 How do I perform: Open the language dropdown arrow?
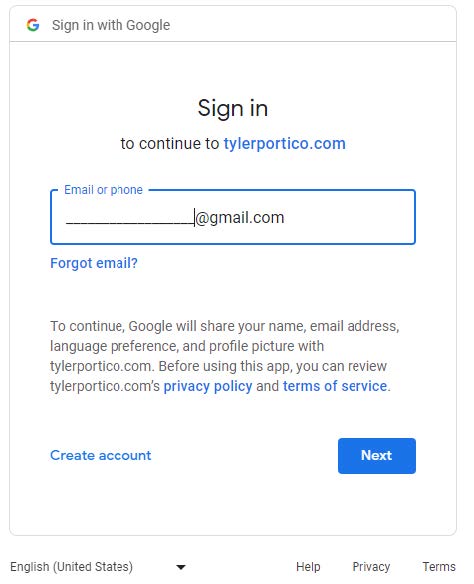point(181,567)
